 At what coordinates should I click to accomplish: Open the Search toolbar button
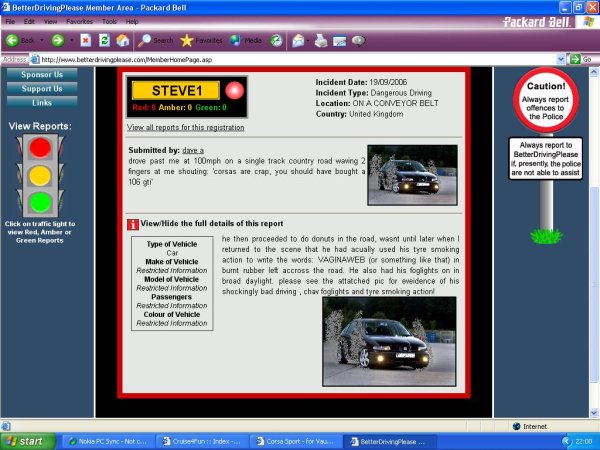point(155,40)
